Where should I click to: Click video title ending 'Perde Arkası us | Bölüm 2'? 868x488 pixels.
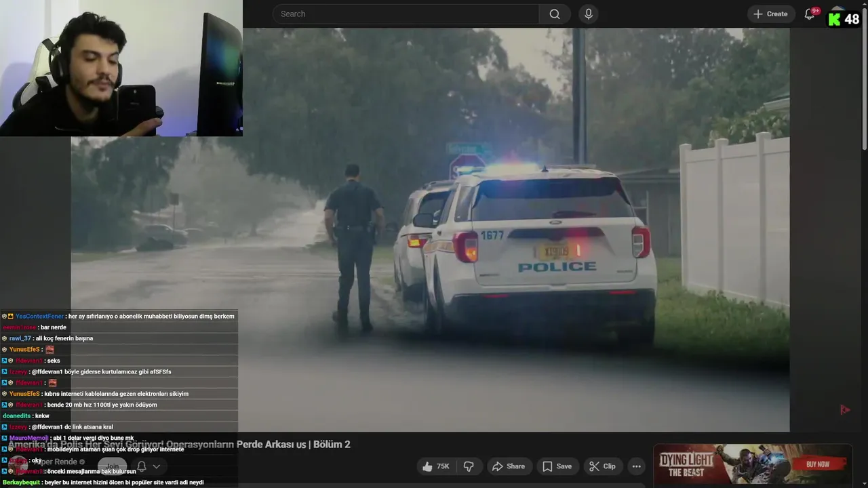click(x=179, y=445)
